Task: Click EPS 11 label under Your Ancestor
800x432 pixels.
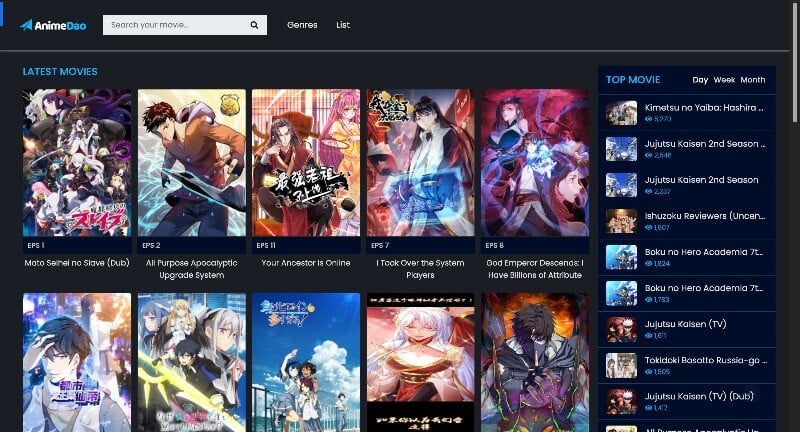Action: click(x=266, y=245)
